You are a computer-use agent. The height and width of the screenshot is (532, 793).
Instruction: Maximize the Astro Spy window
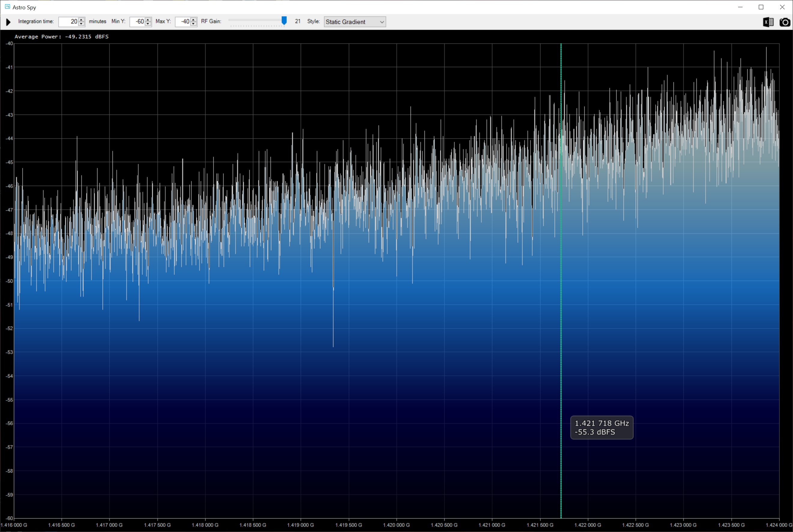tap(761, 7)
